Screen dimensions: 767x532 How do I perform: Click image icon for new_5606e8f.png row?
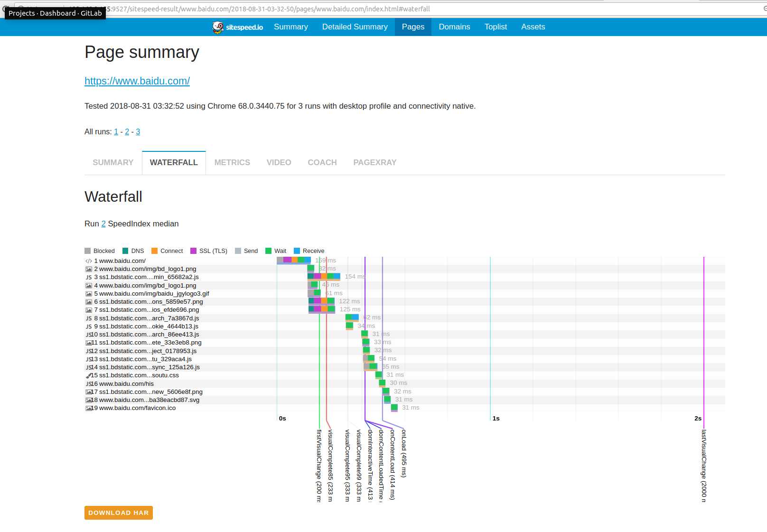click(89, 392)
